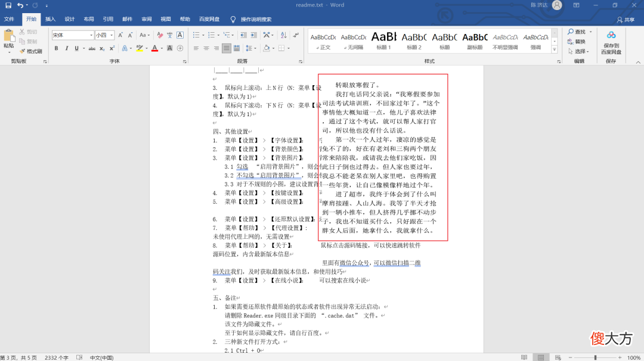The image size is (644, 361).
Task: Switch to read mode view icon
Action: (524, 357)
